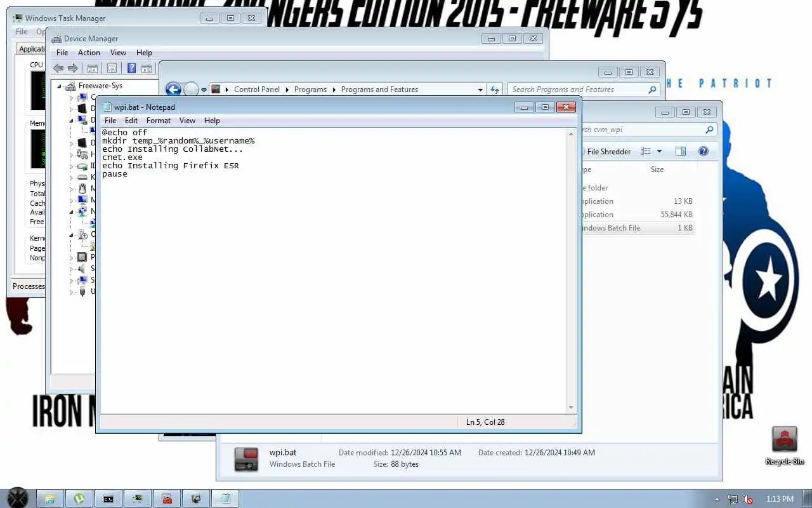The height and width of the screenshot is (508, 812).
Task: Click the Explorer blue help icon
Action: [x=704, y=151]
